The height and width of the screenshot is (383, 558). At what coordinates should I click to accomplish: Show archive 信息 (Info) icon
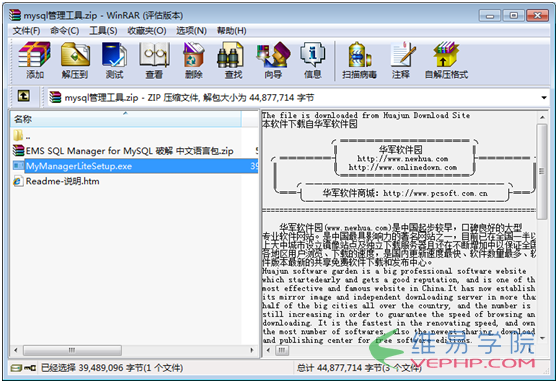tap(312, 60)
